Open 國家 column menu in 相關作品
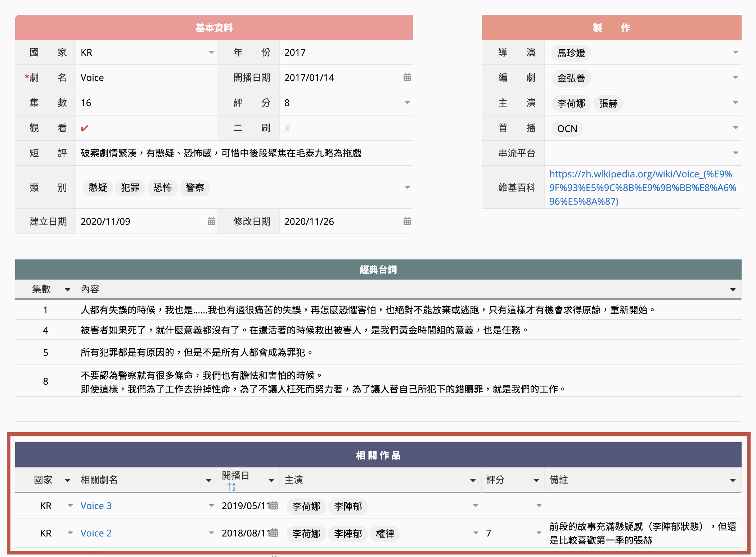756x557 pixels. click(x=67, y=480)
